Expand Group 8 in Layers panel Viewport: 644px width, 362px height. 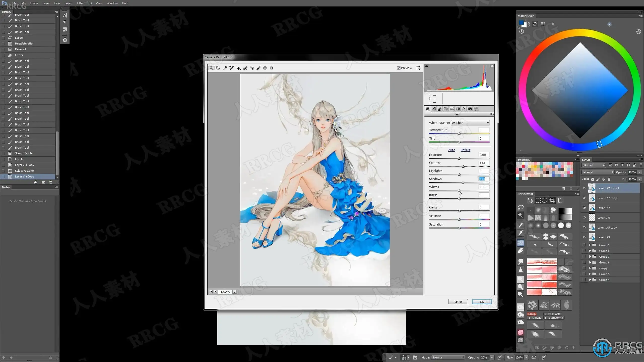tap(590, 251)
